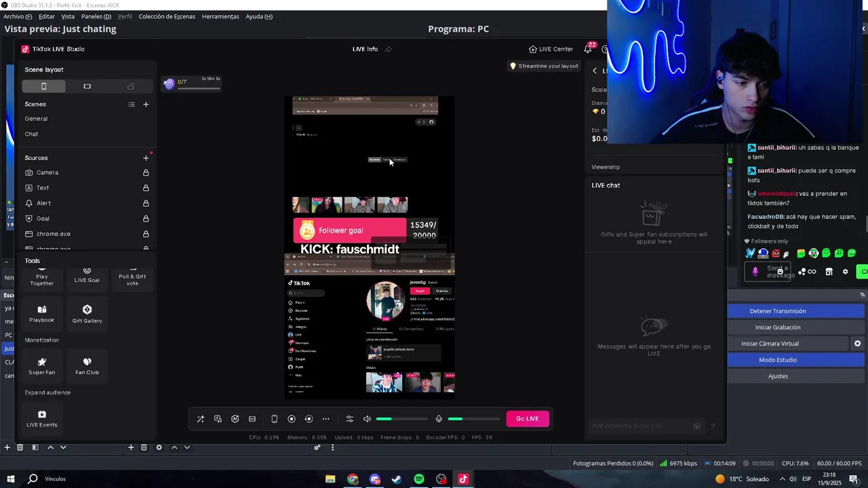Select portrait scene layout option
The image size is (868, 488).
(44, 86)
